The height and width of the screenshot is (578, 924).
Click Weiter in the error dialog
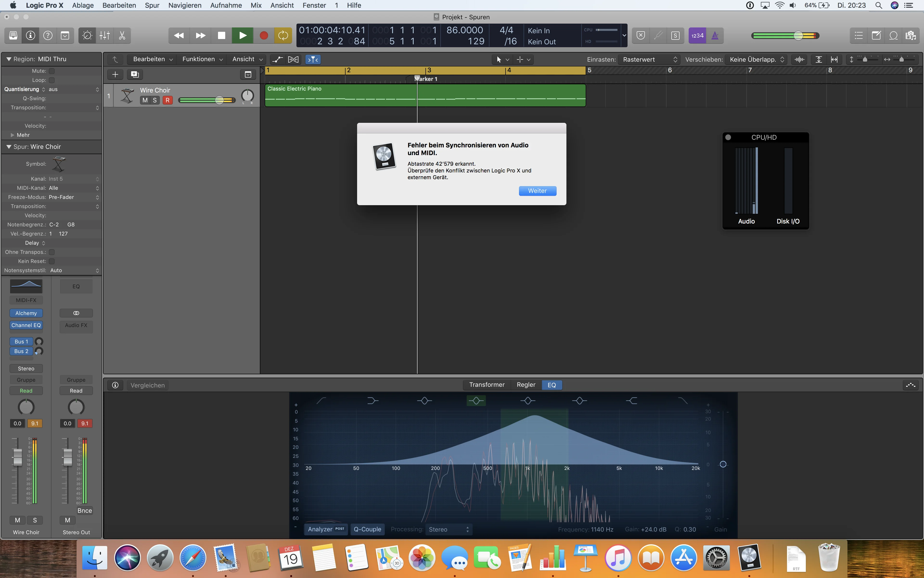point(537,191)
